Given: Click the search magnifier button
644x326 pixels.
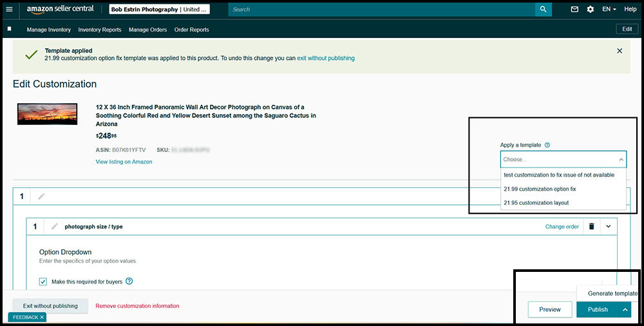Looking at the screenshot, I should (544, 9).
